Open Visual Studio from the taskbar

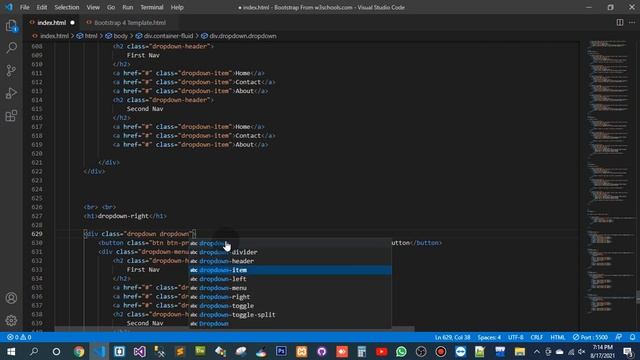coord(139,351)
